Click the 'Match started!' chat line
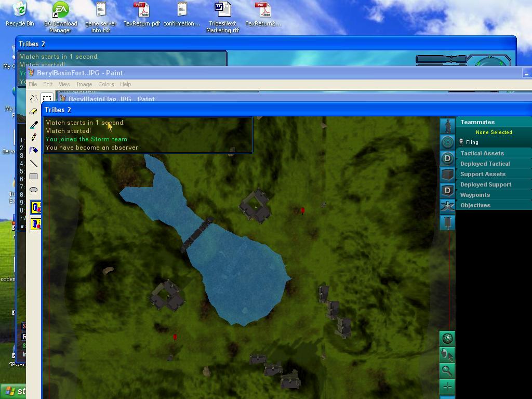532x399 pixels. [68, 131]
